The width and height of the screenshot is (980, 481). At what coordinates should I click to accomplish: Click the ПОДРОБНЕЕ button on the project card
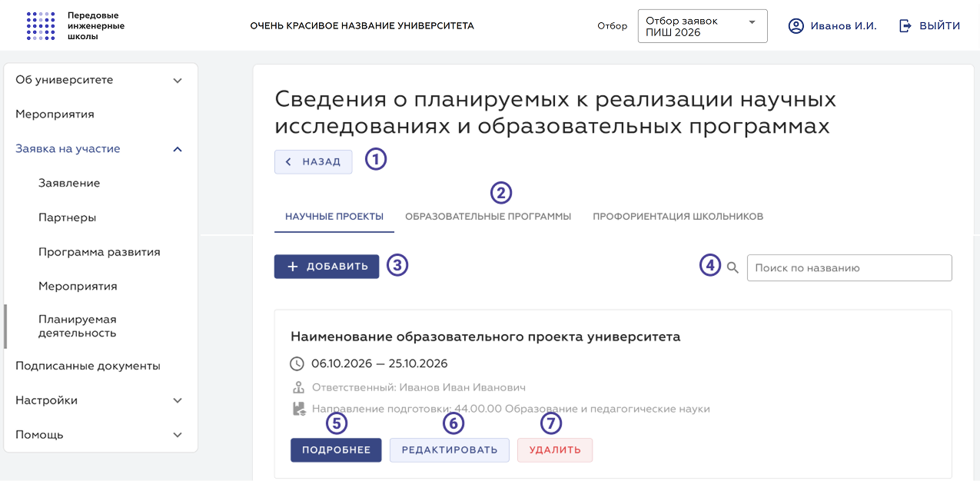(x=336, y=449)
